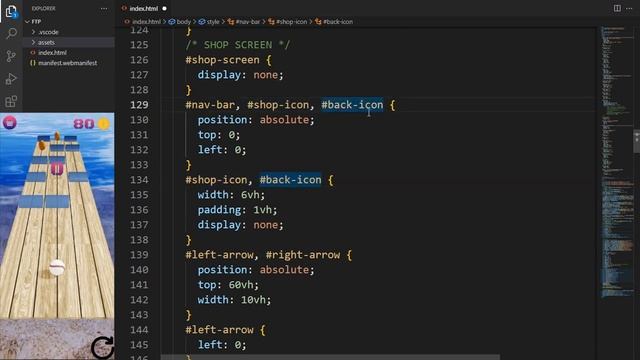This screenshot has height=360, width=640.
Task: Click line number 134 in gutter
Action: pyautogui.click(x=139, y=180)
